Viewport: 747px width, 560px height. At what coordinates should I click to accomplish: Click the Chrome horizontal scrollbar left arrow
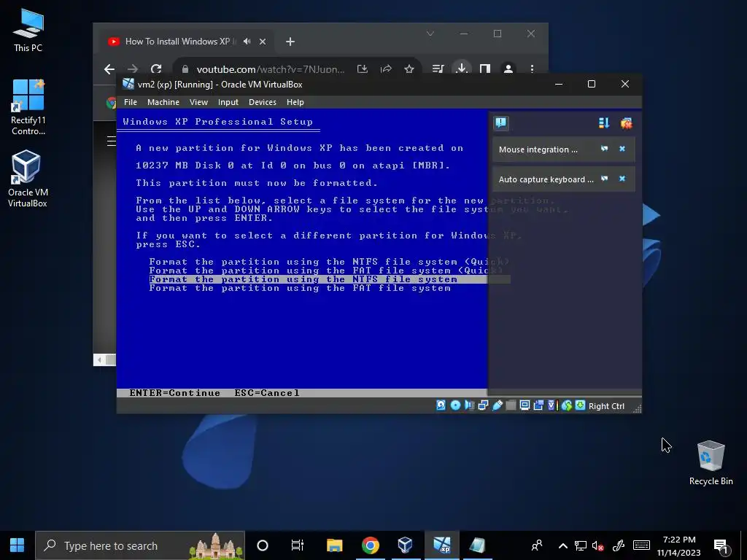[99, 359]
